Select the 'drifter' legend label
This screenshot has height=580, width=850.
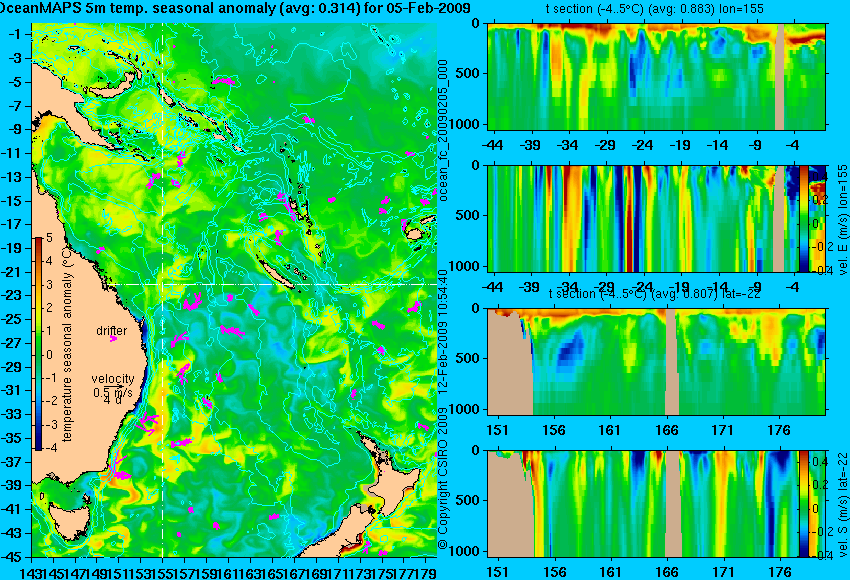(x=112, y=330)
